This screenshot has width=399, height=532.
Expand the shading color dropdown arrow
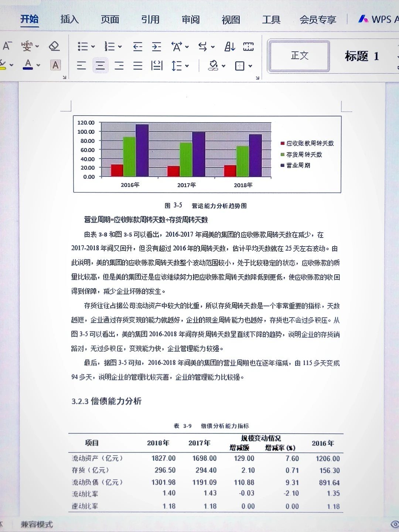point(224,66)
